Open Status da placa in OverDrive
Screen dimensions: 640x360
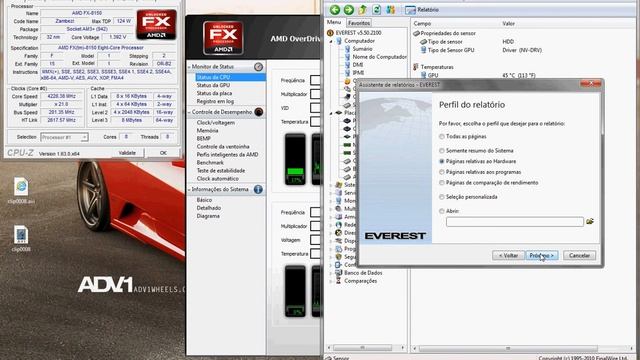point(214,93)
